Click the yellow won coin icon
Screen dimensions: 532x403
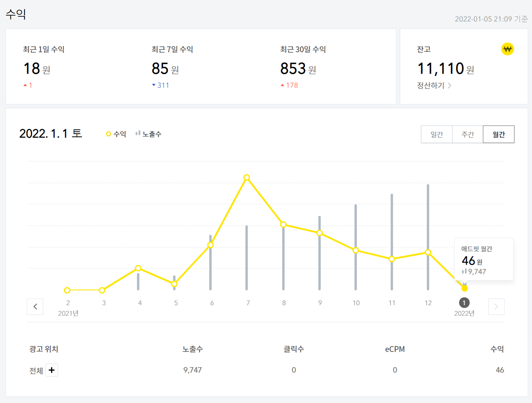coord(507,49)
